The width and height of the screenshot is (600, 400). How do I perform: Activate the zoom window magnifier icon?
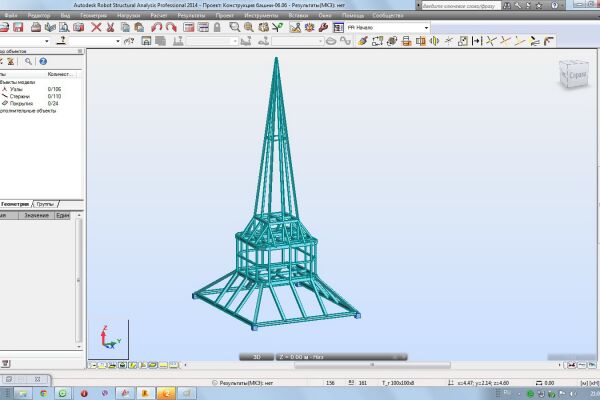[234, 27]
